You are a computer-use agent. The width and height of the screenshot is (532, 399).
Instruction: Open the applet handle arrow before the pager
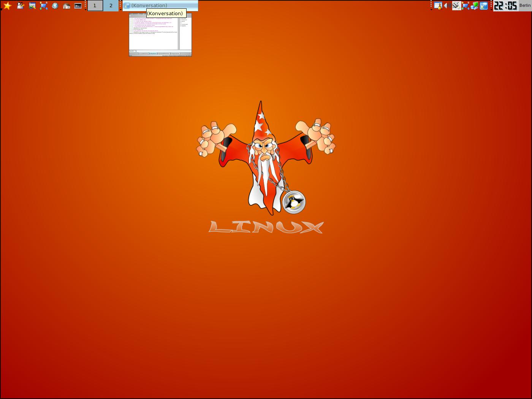(x=85, y=9)
